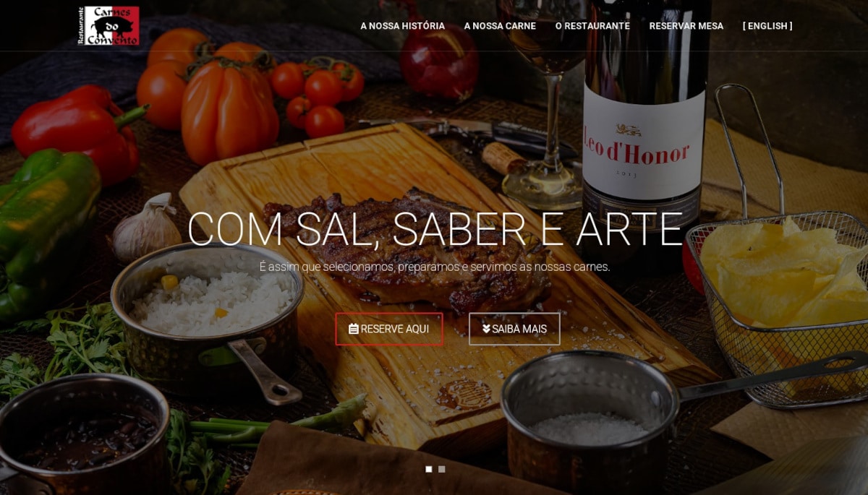Click the calendar icon beside Reserve Aqui

click(x=354, y=329)
